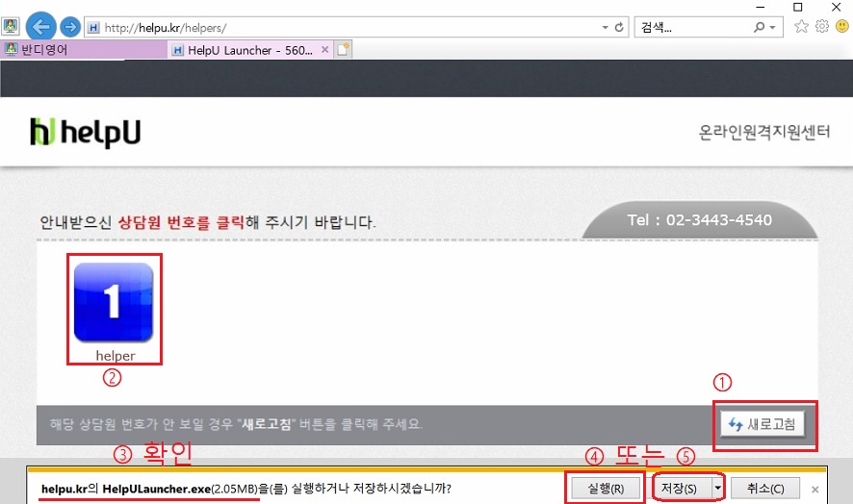This screenshot has width=853, height=504.
Task: Open a new tab
Action: (344, 50)
